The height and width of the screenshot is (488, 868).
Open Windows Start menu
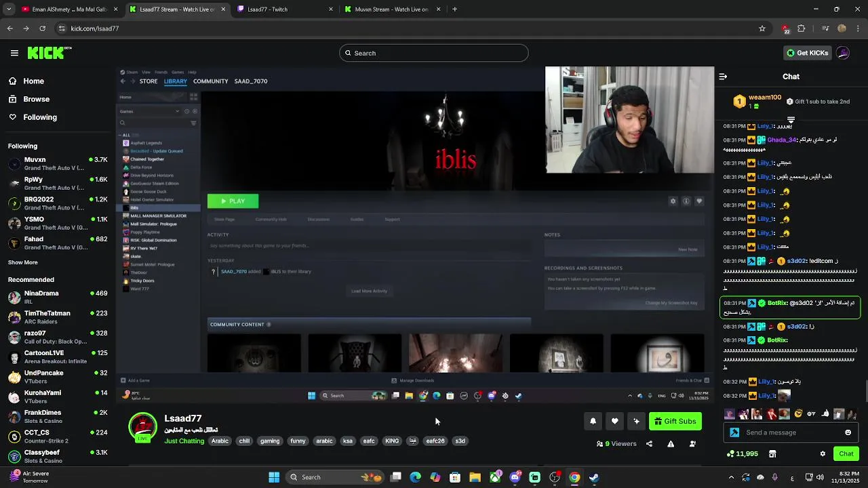(x=274, y=477)
